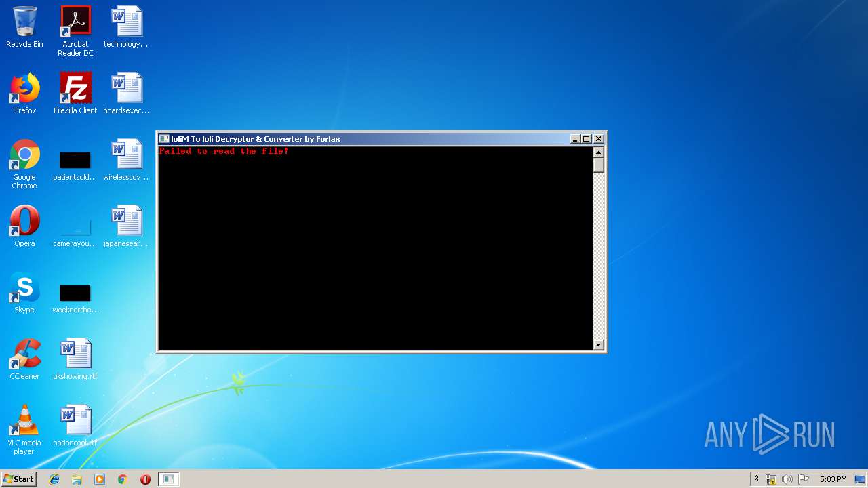Launch CCleaner desktop shortcut
Screen dimensions: 868x488
24,359
